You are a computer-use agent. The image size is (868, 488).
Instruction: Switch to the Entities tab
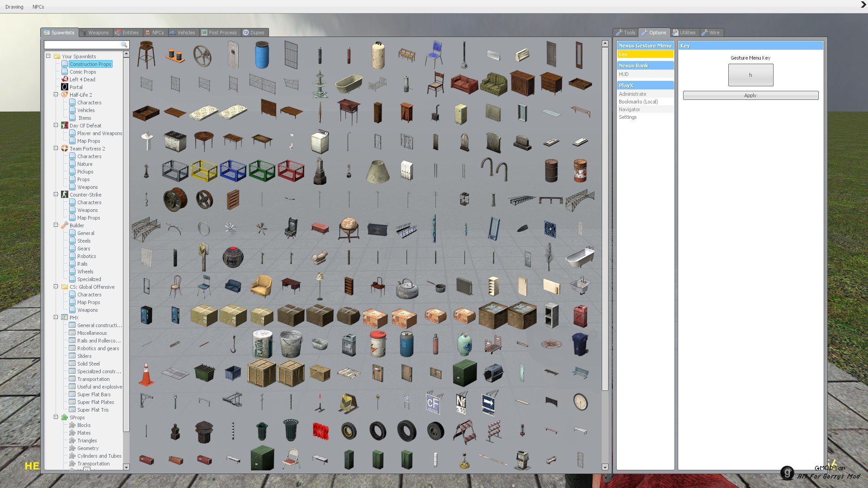point(127,33)
